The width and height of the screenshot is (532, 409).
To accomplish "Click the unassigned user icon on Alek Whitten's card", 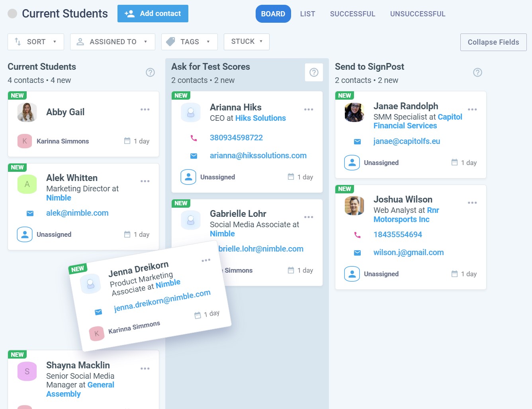I will (x=25, y=234).
